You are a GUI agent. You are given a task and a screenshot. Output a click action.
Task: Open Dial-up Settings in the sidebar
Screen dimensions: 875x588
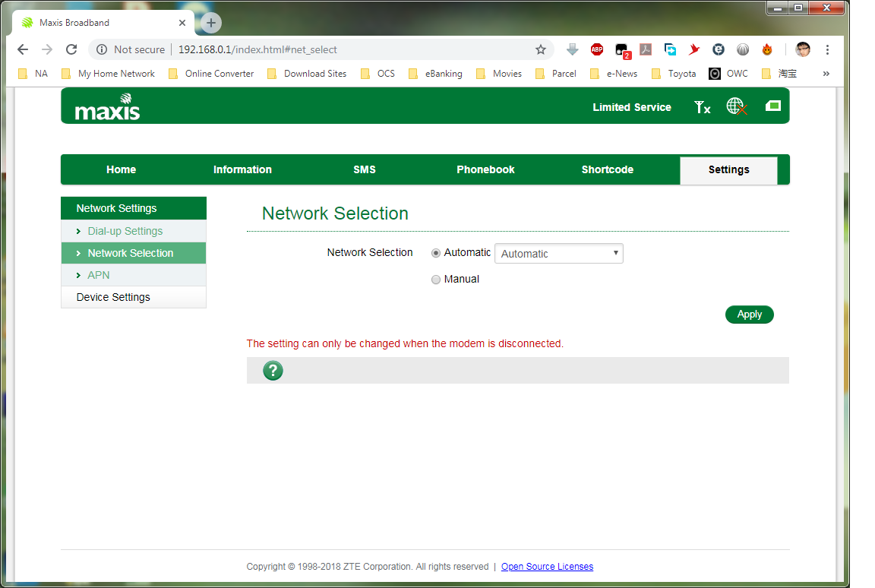pyautogui.click(x=134, y=231)
